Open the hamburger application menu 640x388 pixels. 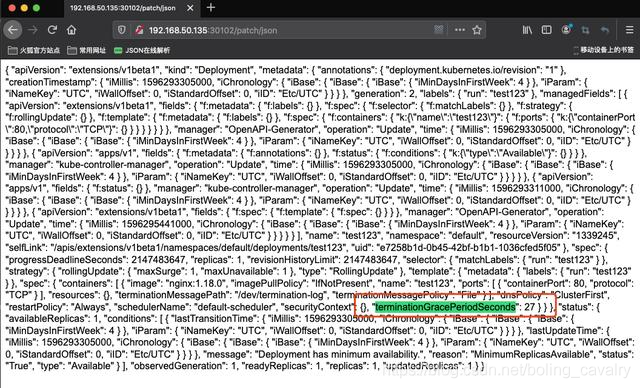(x=629, y=30)
